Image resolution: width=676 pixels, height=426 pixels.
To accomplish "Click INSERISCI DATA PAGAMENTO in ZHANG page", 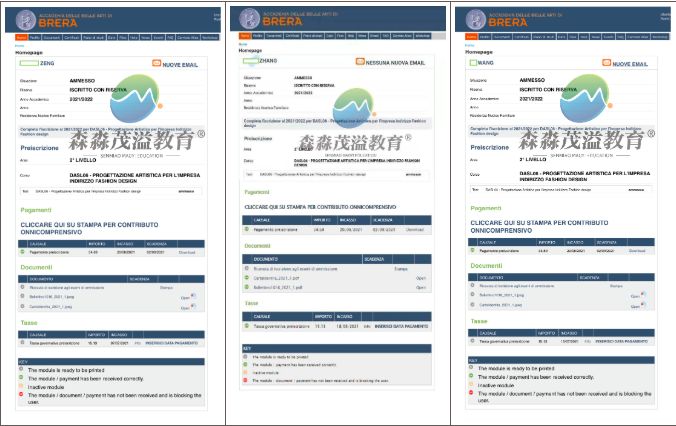I will pyautogui.click(x=401, y=326).
